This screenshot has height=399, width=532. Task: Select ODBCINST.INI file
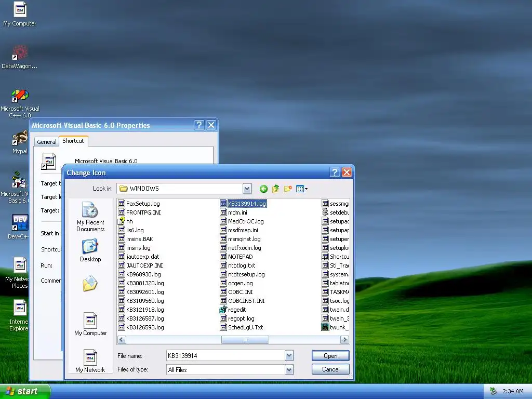point(242,301)
